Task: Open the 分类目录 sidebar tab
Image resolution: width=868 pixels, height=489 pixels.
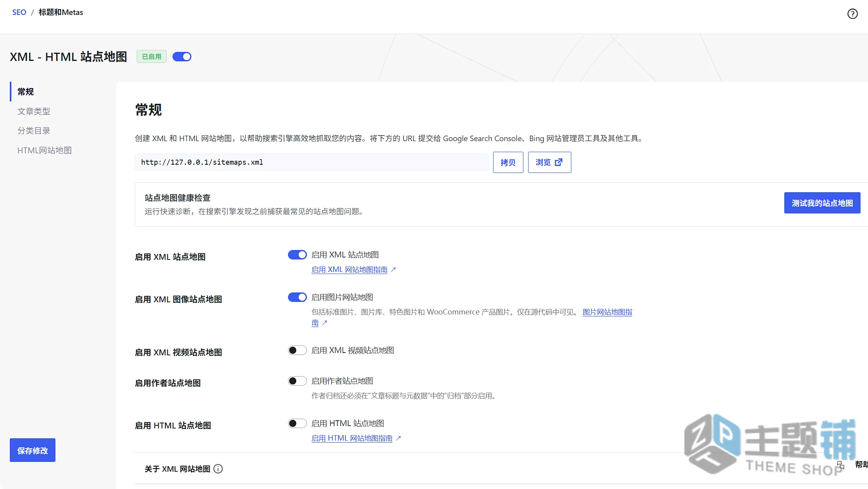Action: pos(34,131)
